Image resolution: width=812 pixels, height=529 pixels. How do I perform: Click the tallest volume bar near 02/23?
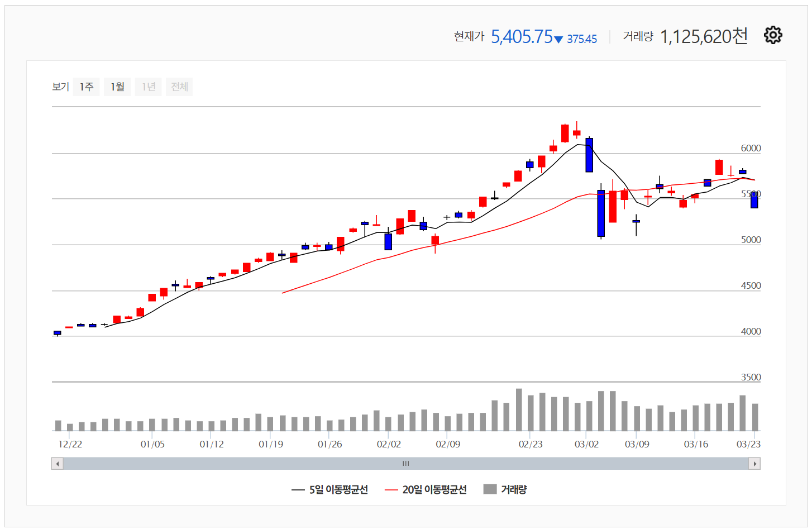[x=519, y=409]
